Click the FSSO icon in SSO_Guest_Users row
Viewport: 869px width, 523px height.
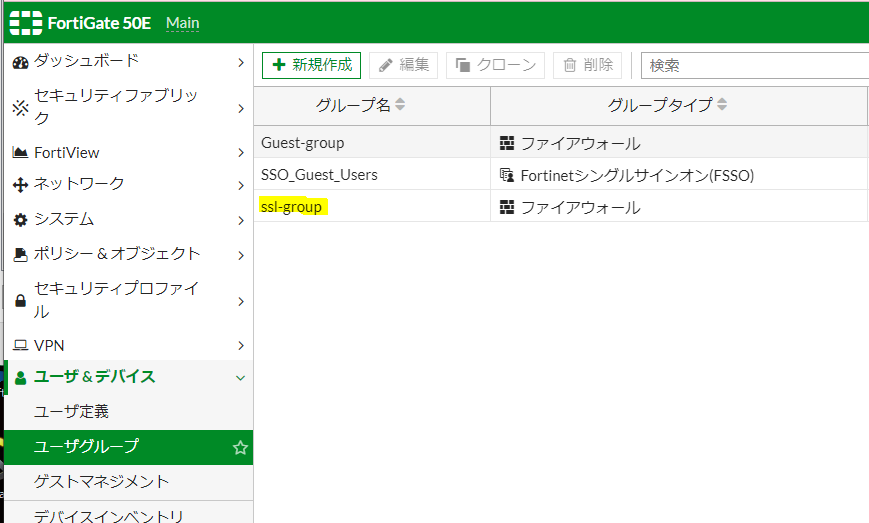[507, 175]
